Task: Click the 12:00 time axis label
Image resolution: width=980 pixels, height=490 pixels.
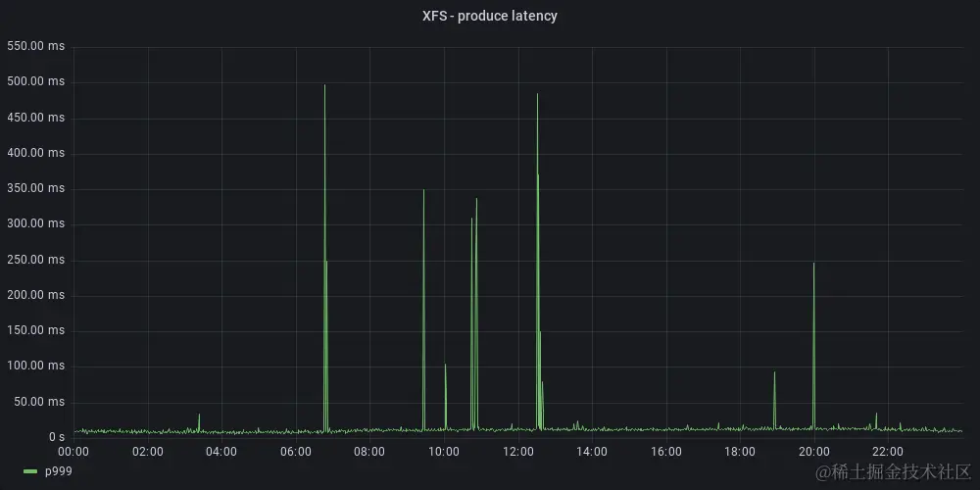Action: (x=518, y=451)
